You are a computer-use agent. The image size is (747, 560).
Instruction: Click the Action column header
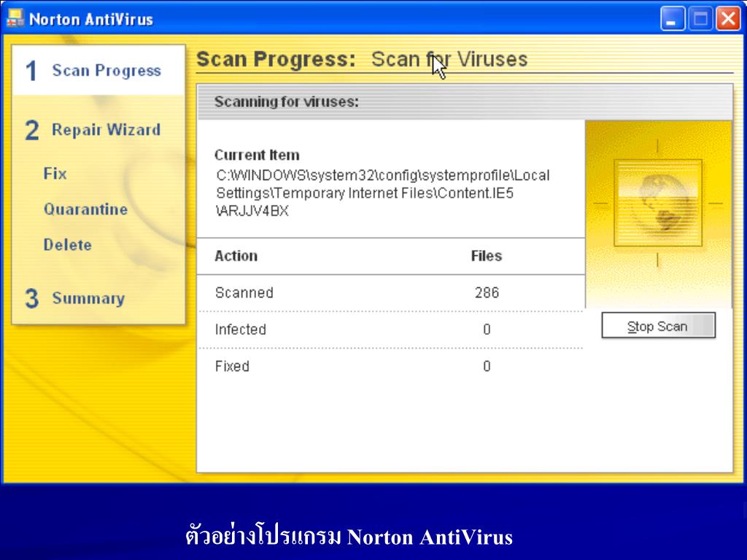236,256
